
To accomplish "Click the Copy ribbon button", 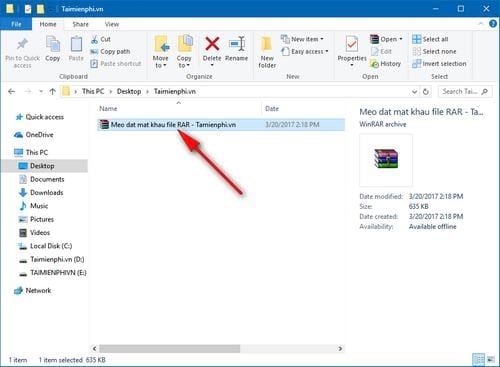I will tap(53, 49).
